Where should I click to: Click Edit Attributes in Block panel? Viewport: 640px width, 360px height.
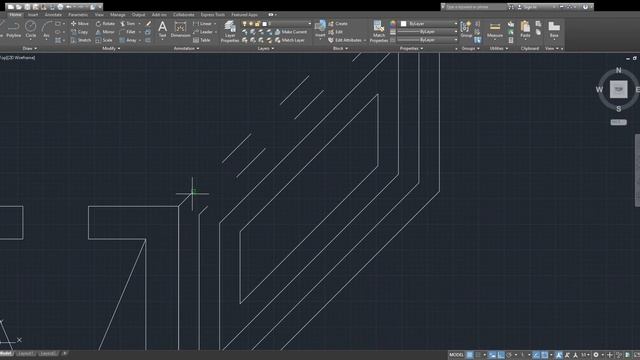tap(345, 40)
